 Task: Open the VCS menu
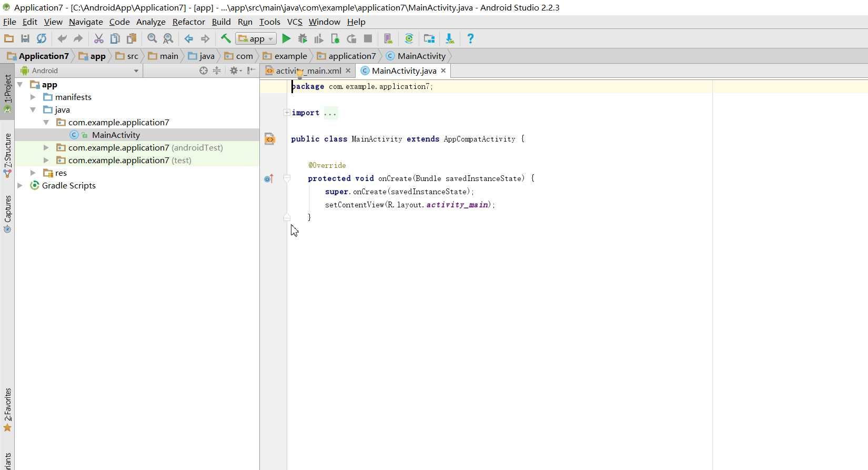tap(295, 22)
